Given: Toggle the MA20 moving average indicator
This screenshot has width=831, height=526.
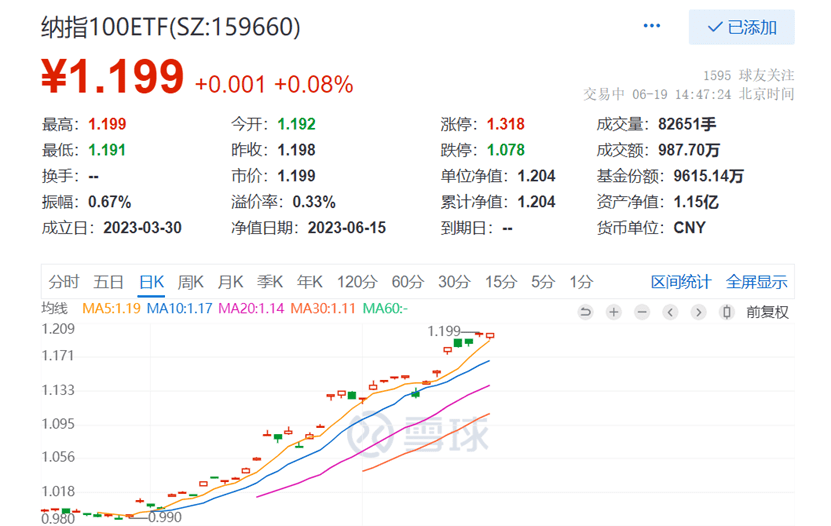Looking at the screenshot, I should pyautogui.click(x=251, y=309).
